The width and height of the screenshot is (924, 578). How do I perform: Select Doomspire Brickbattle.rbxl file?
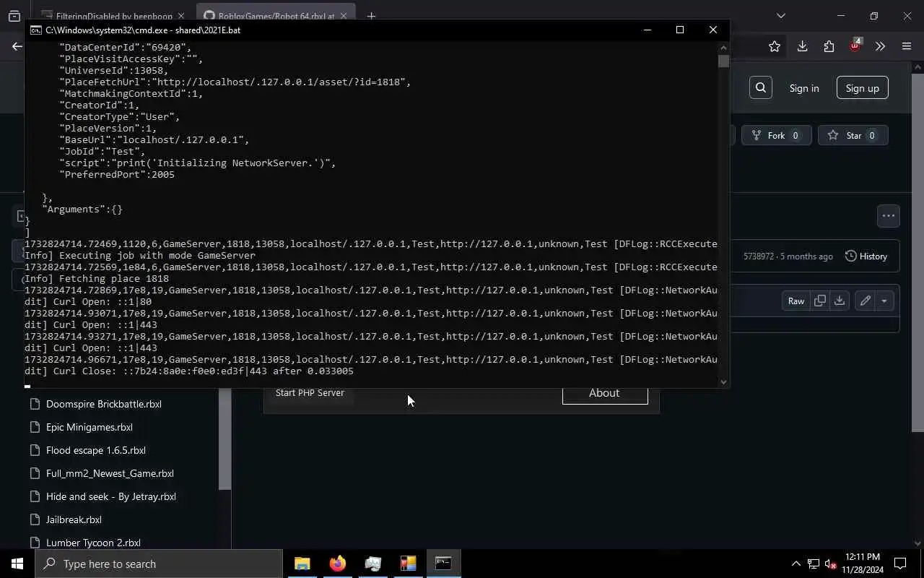click(104, 404)
